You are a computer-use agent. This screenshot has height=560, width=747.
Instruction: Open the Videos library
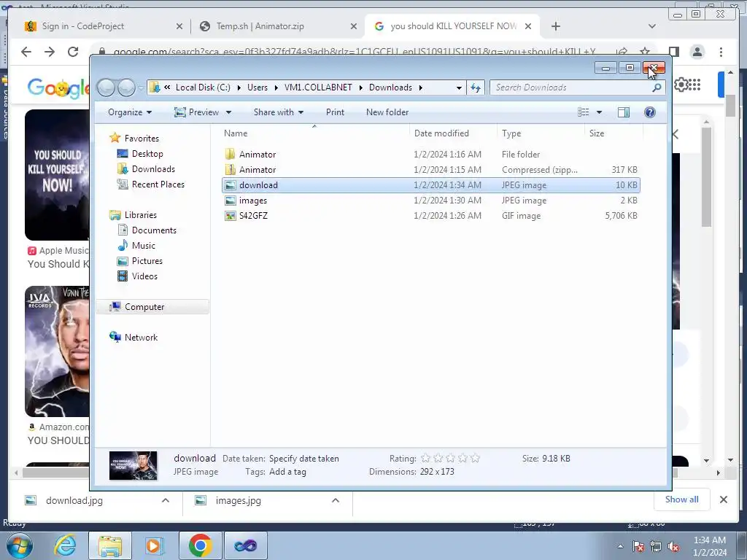[144, 276]
